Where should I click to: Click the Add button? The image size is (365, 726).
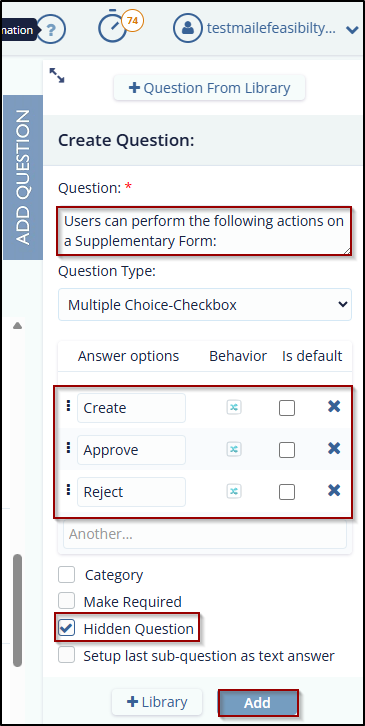tap(258, 703)
